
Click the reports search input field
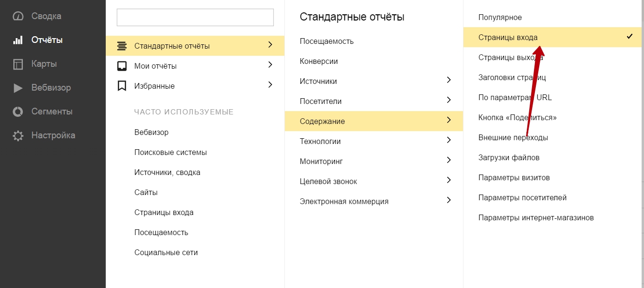[x=195, y=18]
